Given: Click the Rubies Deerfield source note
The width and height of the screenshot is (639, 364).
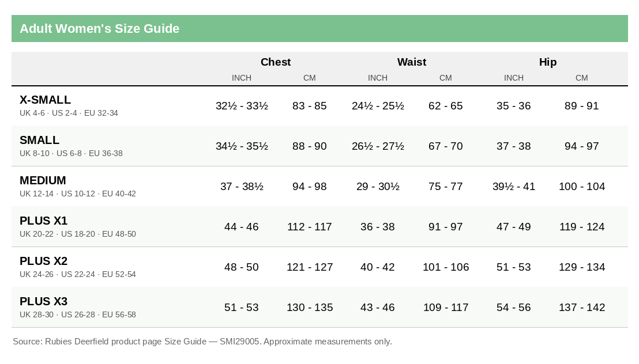Looking at the screenshot, I should click(202, 342).
